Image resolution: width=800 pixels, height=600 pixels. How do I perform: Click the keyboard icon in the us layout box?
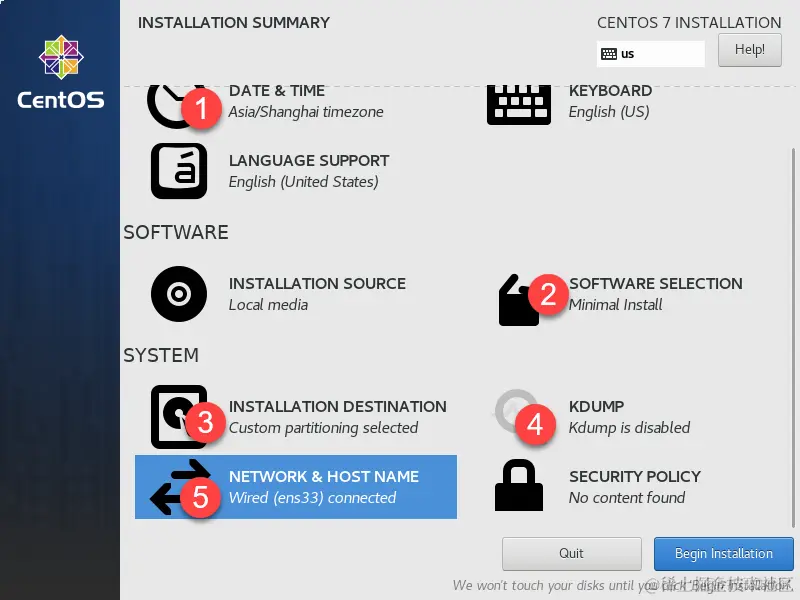click(x=609, y=54)
